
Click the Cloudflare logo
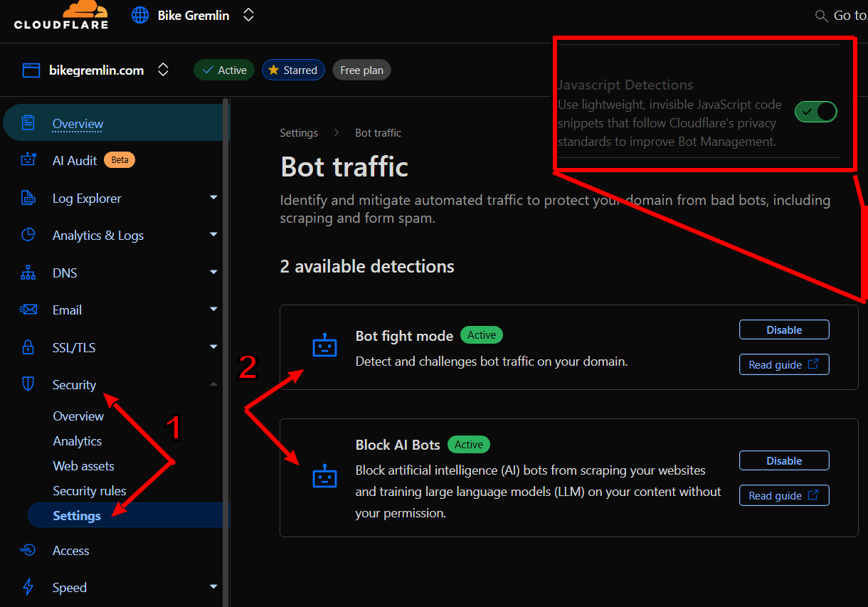[x=61, y=14]
